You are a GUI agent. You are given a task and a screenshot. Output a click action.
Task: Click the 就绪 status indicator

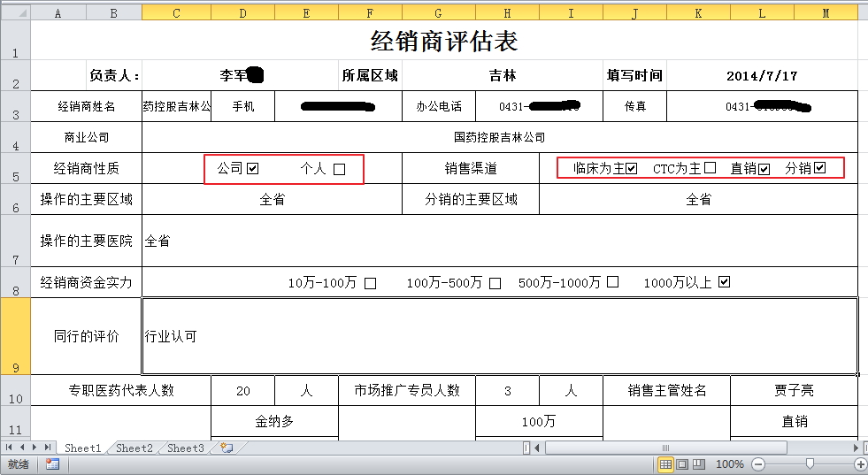click(19, 464)
